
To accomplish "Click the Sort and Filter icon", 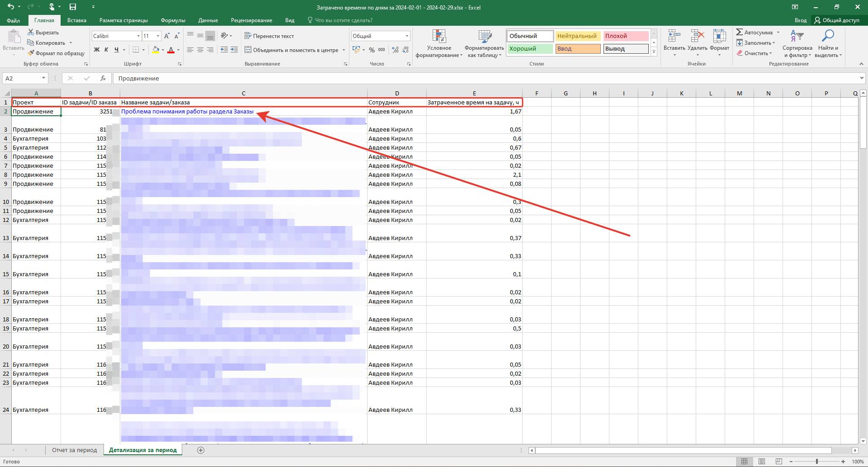I will [x=797, y=36].
